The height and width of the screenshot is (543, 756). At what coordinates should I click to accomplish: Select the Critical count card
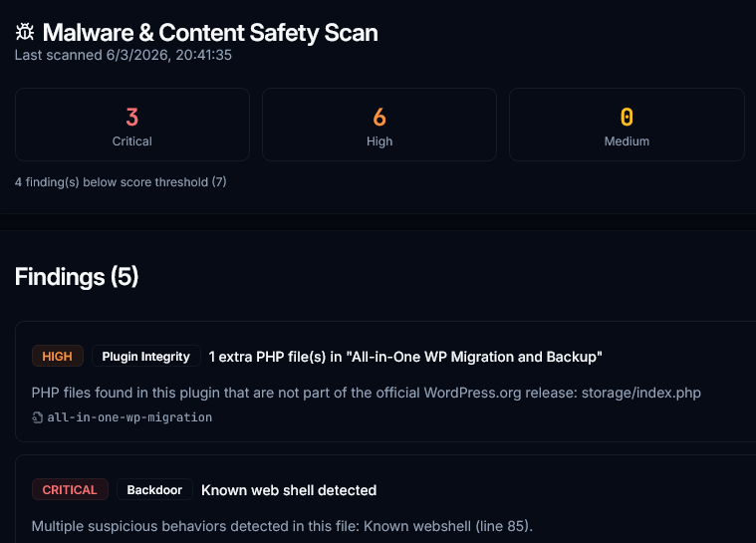click(131, 125)
